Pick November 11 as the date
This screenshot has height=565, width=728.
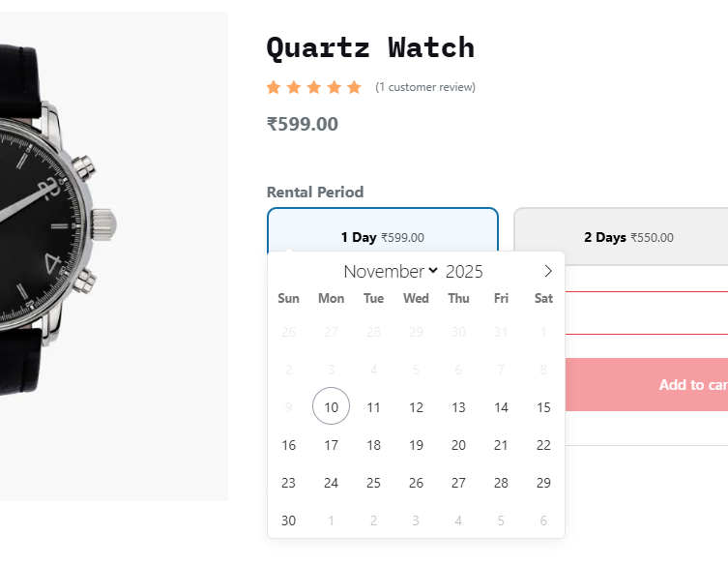point(373,407)
